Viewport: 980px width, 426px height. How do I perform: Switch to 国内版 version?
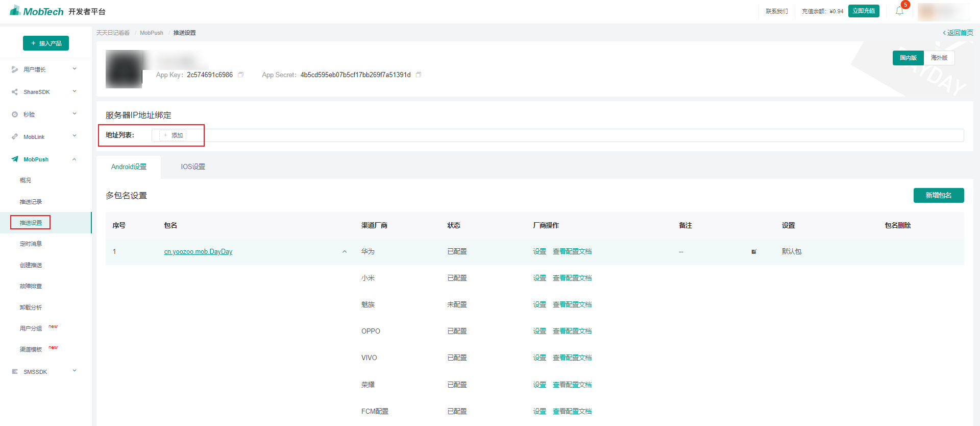point(908,58)
